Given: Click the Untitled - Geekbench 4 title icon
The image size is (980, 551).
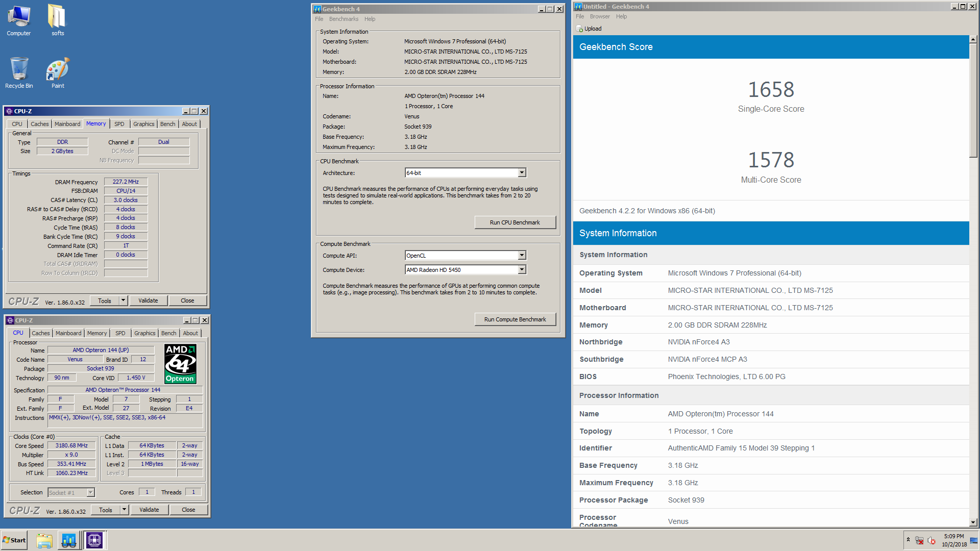Looking at the screenshot, I should [x=578, y=7].
